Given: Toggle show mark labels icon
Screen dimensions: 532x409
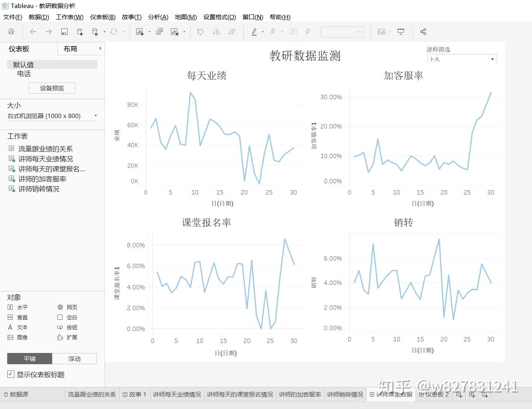Looking at the screenshot, I should pyautogui.click(x=293, y=32).
